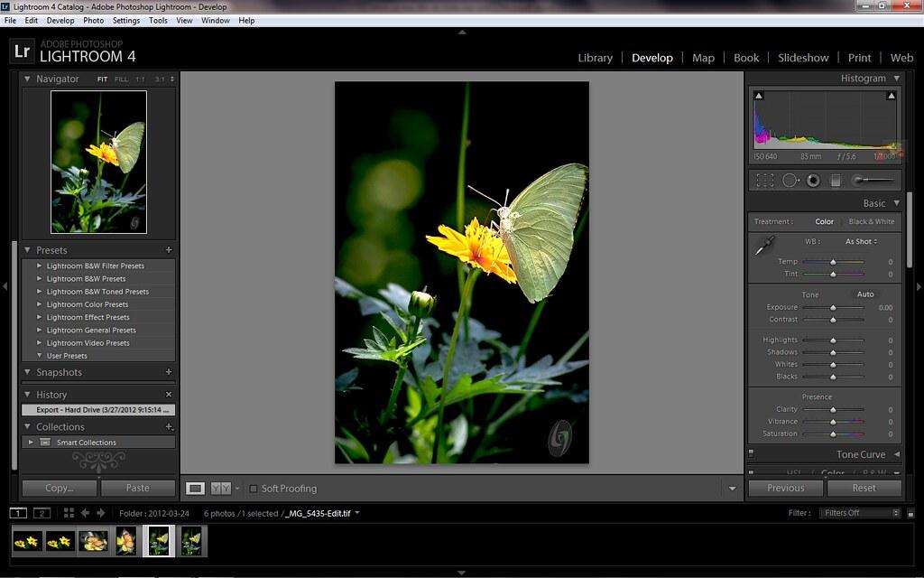
Task: Toggle highlight clipping indicator in Histogram
Action: pos(891,96)
